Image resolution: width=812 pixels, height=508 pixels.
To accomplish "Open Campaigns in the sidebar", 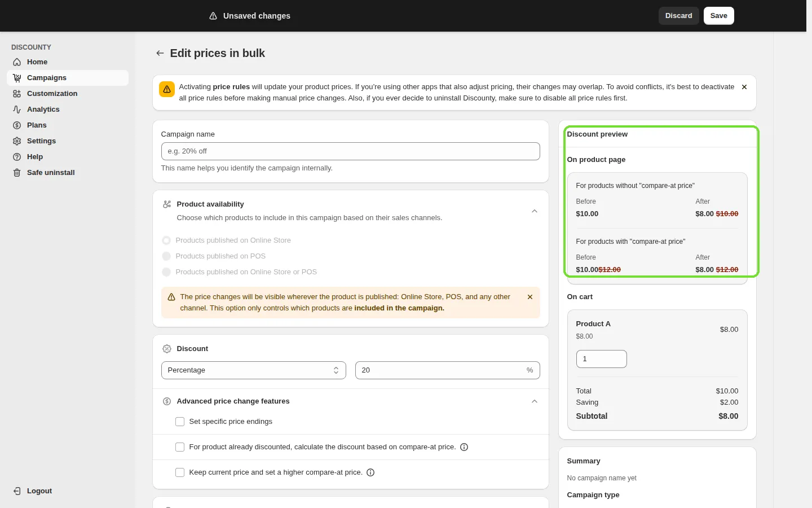I will click(68, 78).
